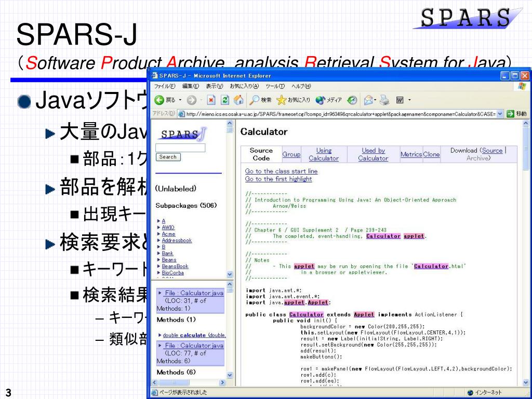Image resolution: width=532 pixels, height=399 pixels.
Task: Open the ファイル(F) menu
Action: [x=165, y=86]
